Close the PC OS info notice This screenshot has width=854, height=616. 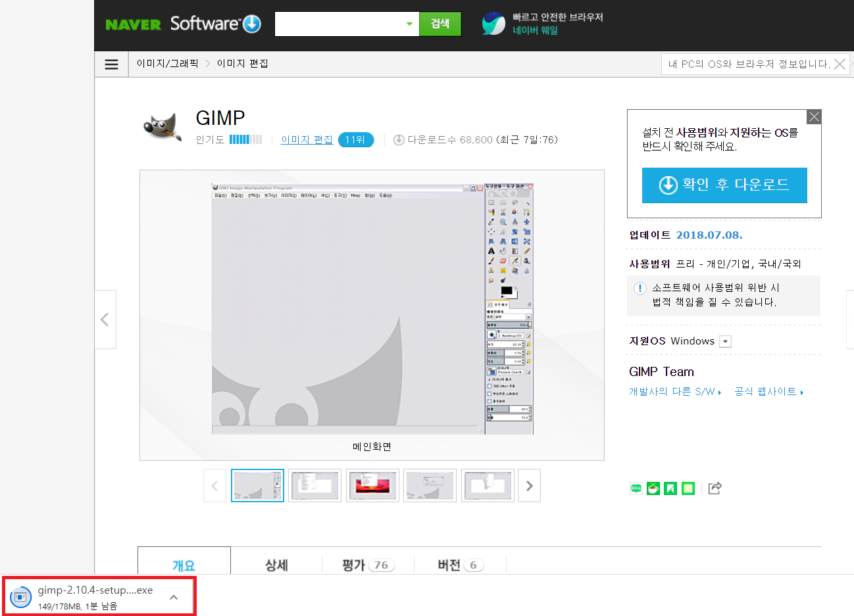[x=840, y=64]
